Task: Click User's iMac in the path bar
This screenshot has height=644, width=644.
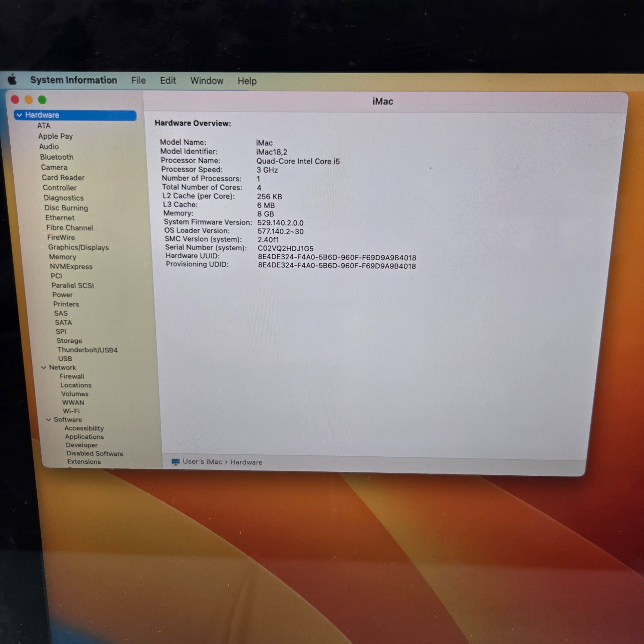Action: (x=202, y=462)
